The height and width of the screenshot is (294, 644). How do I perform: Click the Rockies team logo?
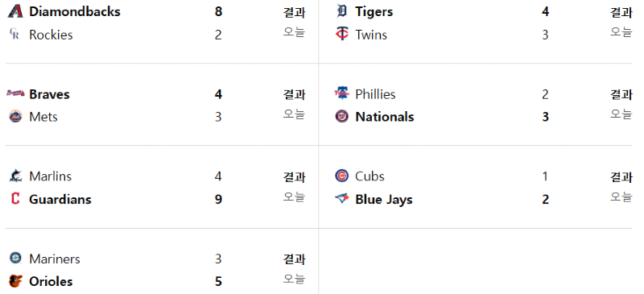click(15, 35)
